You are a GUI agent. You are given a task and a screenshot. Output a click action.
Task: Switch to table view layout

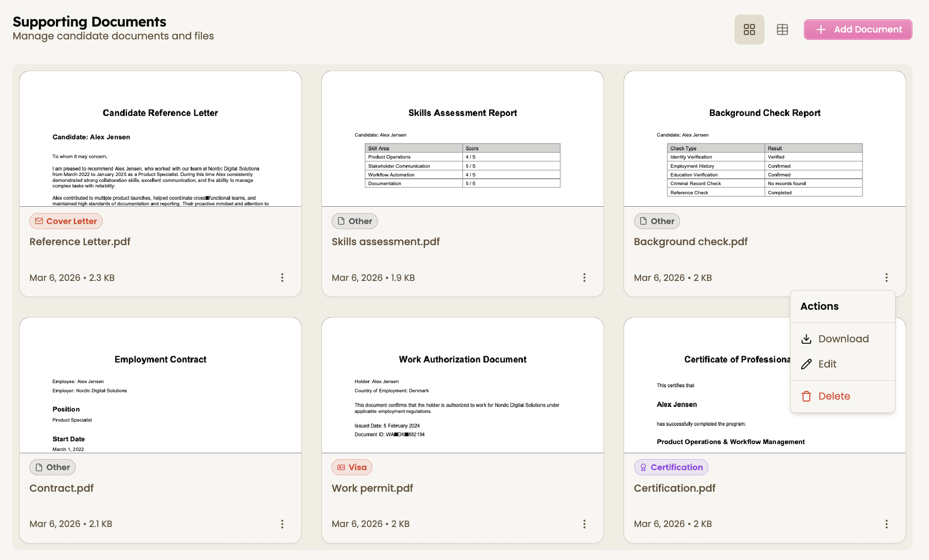click(x=782, y=30)
